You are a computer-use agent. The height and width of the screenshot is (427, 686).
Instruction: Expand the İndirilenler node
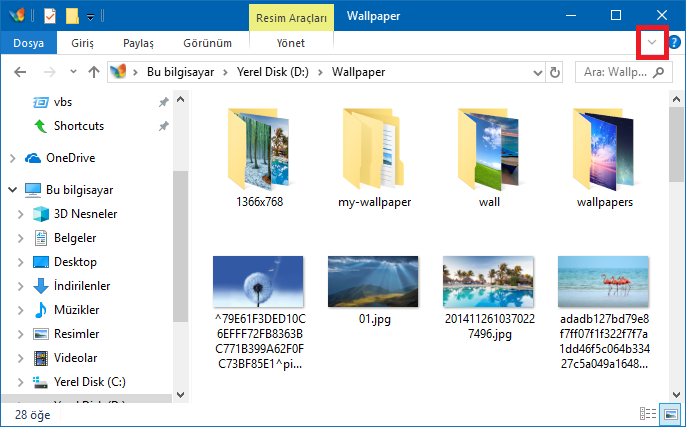[x=21, y=287]
